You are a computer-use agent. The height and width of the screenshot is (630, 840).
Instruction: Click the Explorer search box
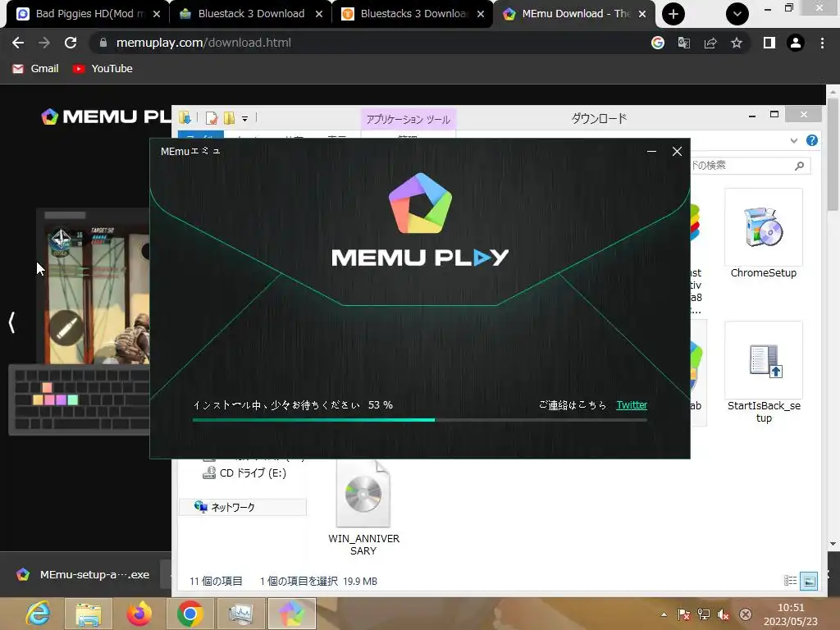coord(750,166)
